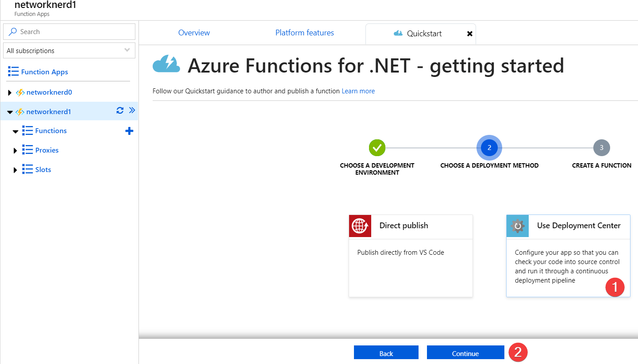
Task: Click the Back button
Action: click(386, 353)
